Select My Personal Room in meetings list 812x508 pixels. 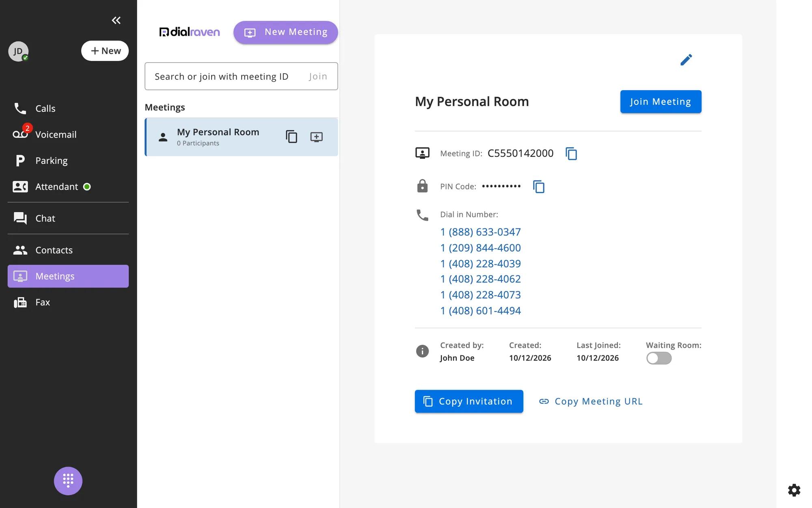(x=242, y=137)
